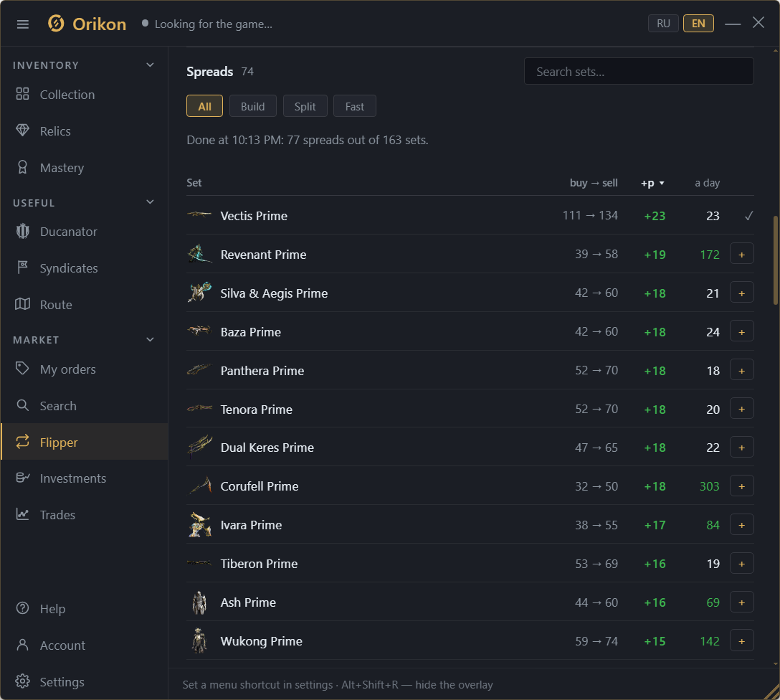The width and height of the screenshot is (780, 700).
Task: Collapse the Inventory section
Action: (x=151, y=65)
